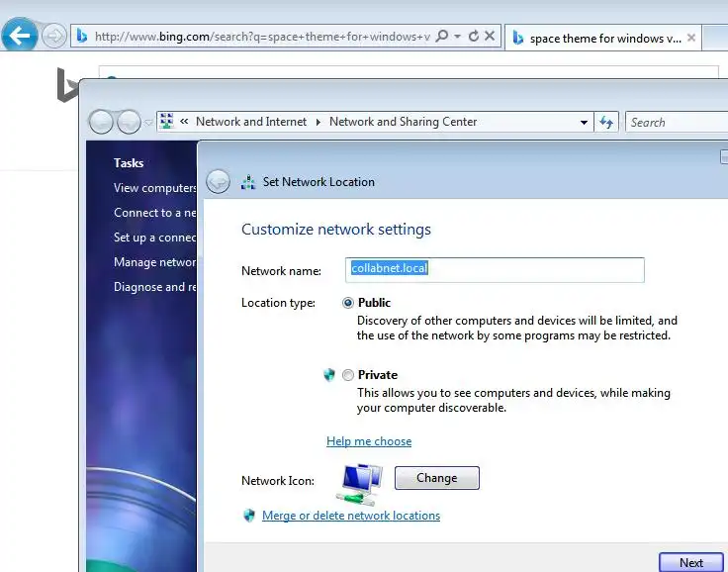The width and height of the screenshot is (728, 572).
Task: Open Manage network connections task
Action: pyautogui.click(x=155, y=262)
